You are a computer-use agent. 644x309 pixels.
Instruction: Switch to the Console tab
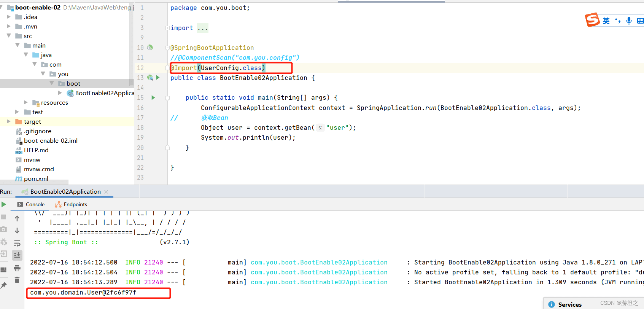point(31,204)
